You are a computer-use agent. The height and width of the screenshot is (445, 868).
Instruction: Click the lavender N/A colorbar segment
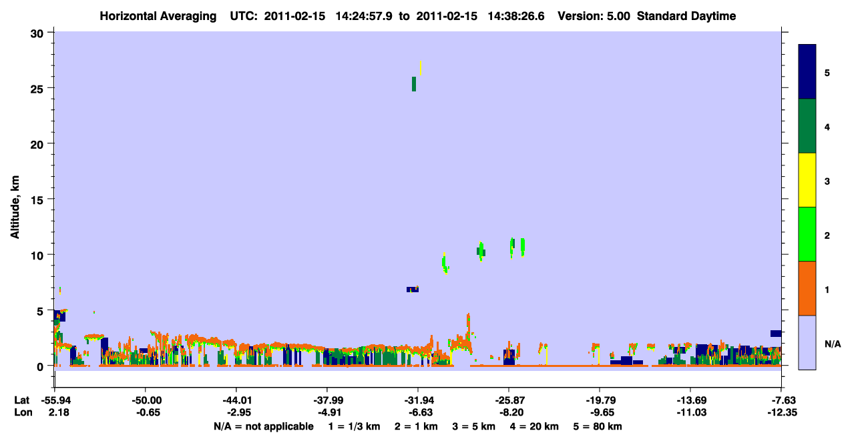[807, 342]
